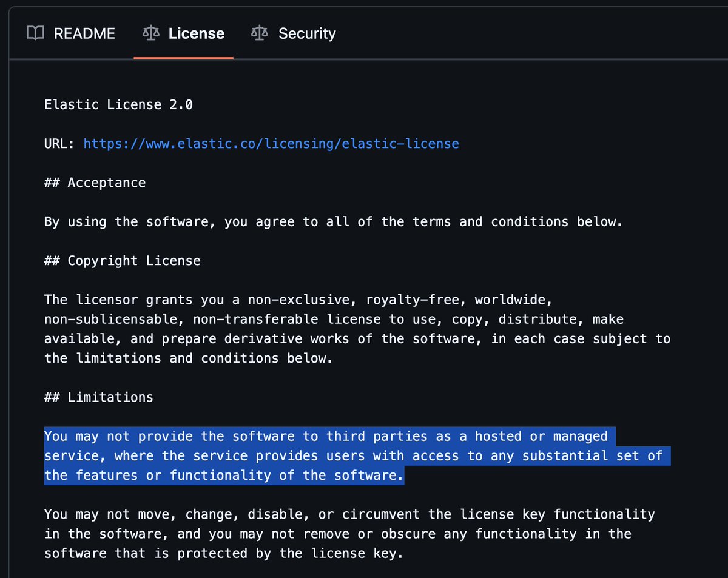Click the book icon beside README
Screen dimensions: 728x578
coord(36,33)
